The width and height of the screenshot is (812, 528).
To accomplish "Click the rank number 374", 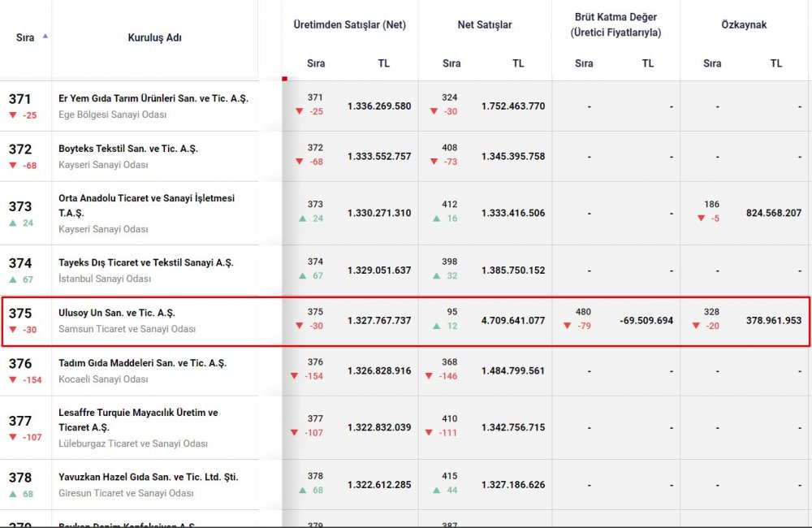I will (x=20, y=262).
